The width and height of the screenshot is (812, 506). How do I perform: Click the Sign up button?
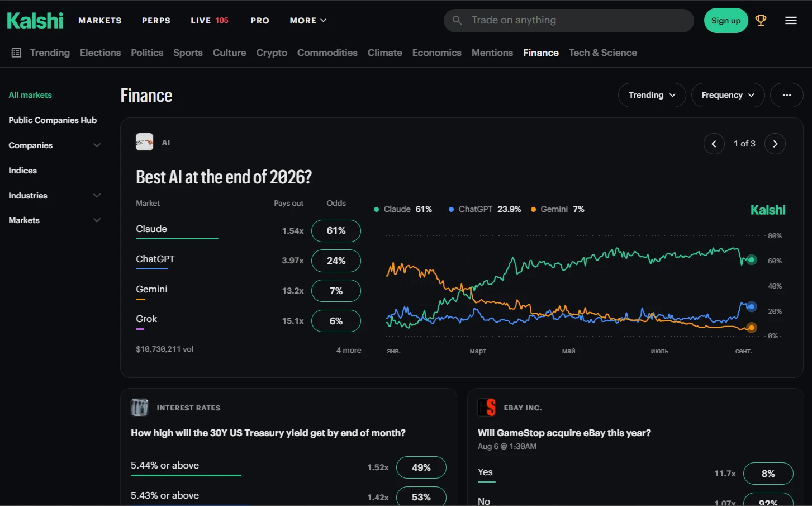pos(726,21)
